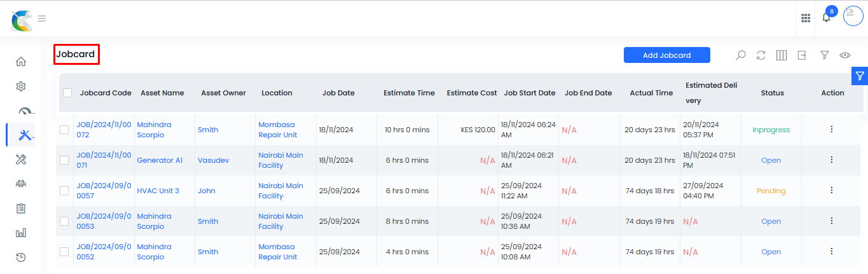
Task: Check the JOB/2024/09/00052 row checkbox
Action: (64, 252)
